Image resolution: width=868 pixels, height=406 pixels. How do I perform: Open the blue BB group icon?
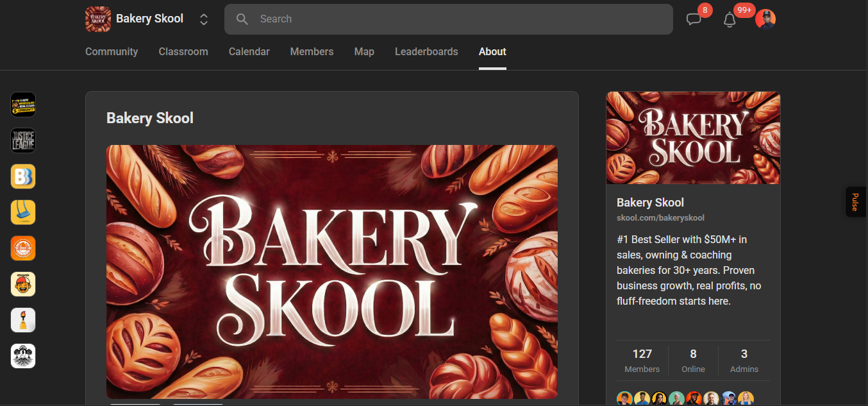point(23,176)
